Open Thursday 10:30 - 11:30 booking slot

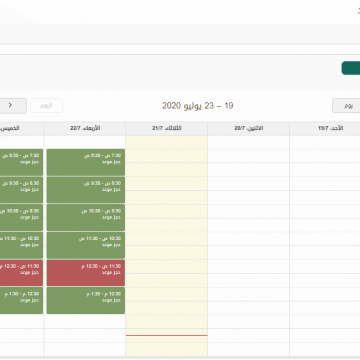(21, 245)
